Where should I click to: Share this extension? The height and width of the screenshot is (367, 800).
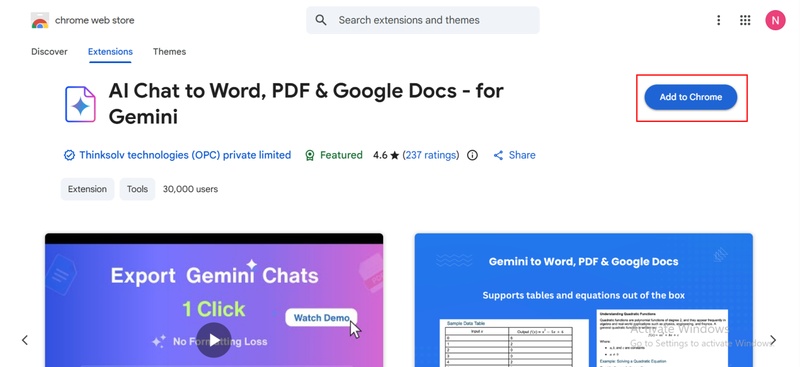pyautogui.click(x=514, y=155)
